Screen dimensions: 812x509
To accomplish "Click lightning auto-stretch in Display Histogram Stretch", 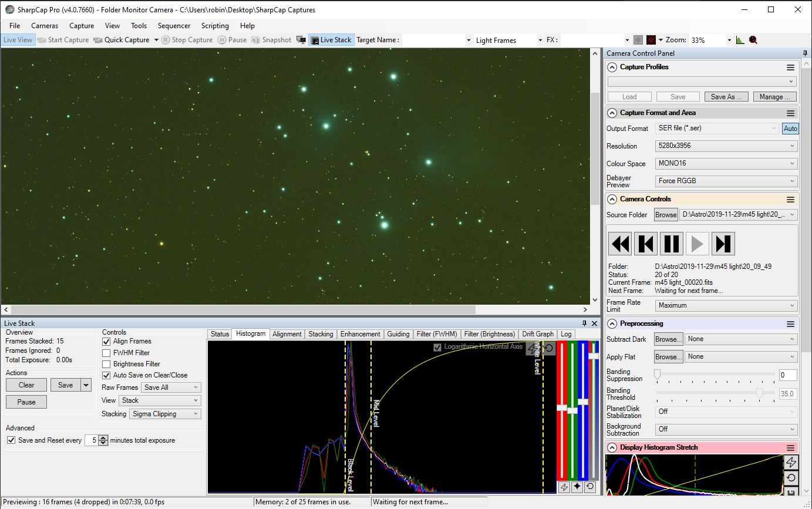I will point(791,462).
